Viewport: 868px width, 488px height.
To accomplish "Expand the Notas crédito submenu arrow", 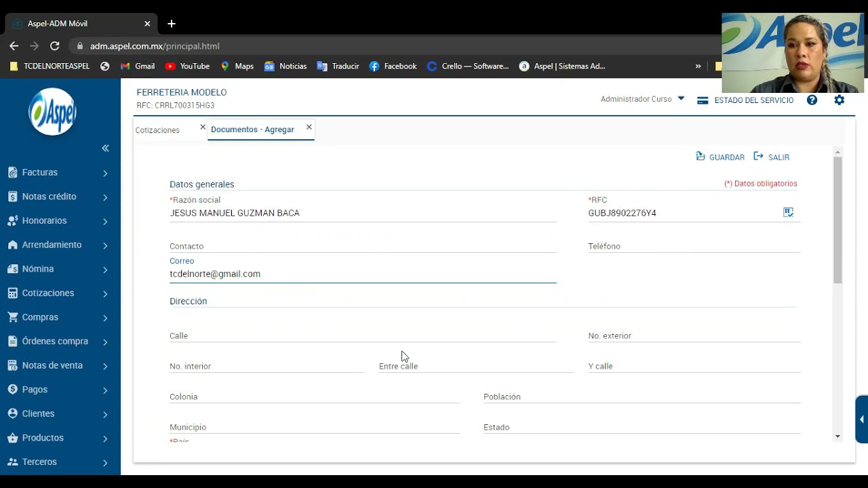I will tap(105, 197).
